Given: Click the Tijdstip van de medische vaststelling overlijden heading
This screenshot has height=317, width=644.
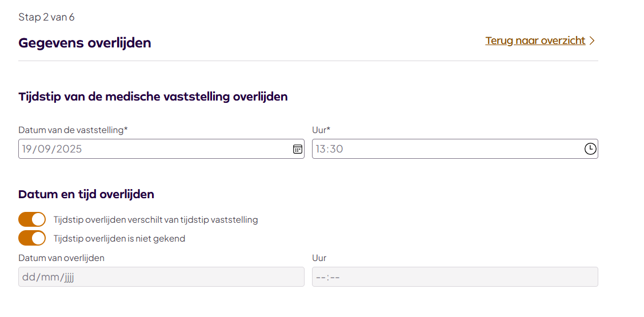Looking at the screenshot, I should tap(153, 97).
